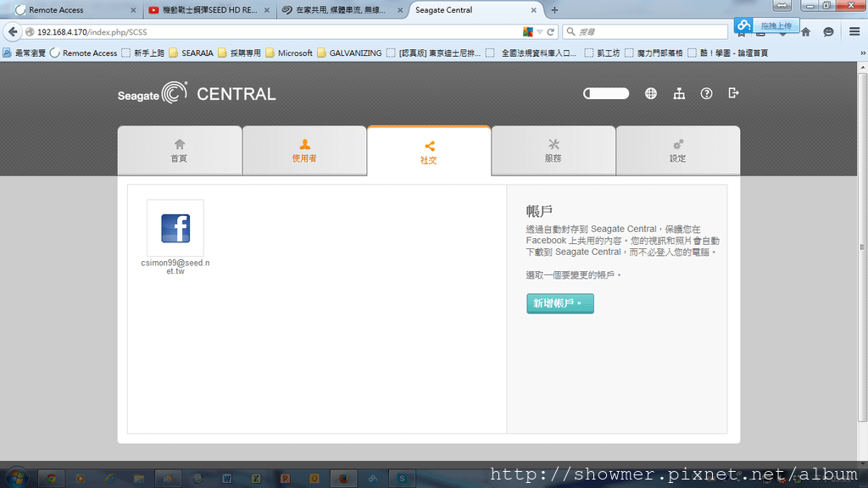868x488 pixels.
Task: Click the logout icon in header
Action: click(x=733, y=93)
